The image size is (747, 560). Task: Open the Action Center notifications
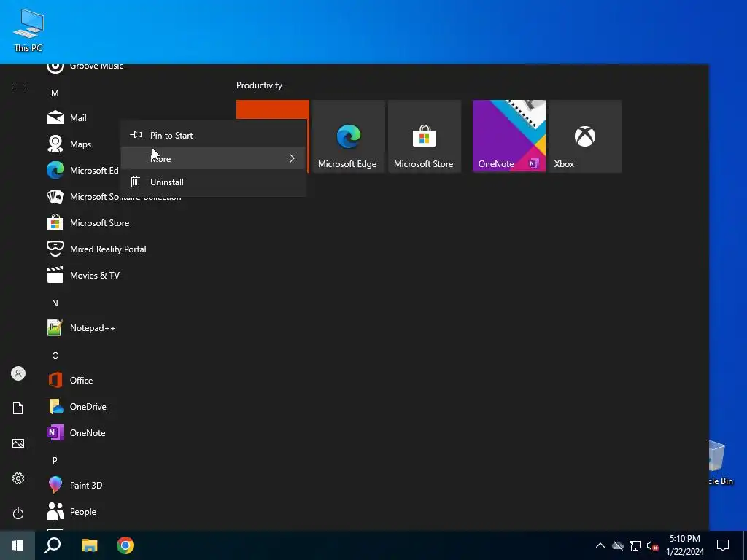click(x=723, y=545)
